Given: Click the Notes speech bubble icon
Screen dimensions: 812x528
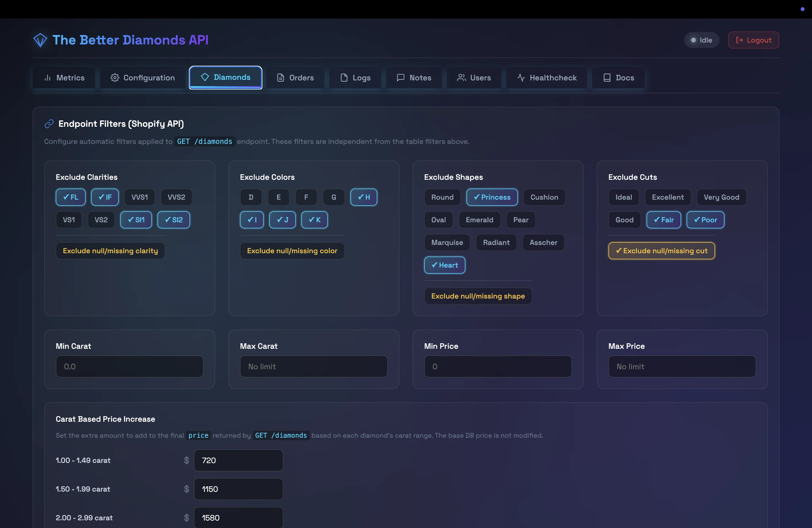Looking at the screenshot, I should 400,78.
